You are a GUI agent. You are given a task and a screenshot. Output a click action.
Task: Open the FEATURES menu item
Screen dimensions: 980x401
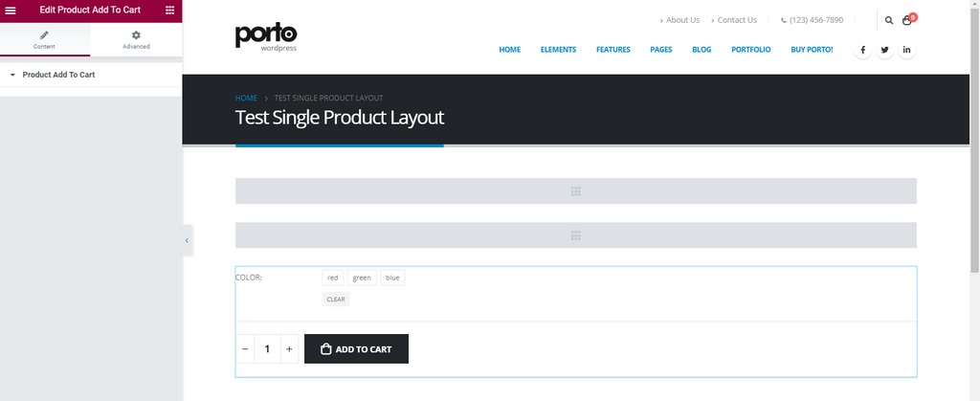coord(613,50)
